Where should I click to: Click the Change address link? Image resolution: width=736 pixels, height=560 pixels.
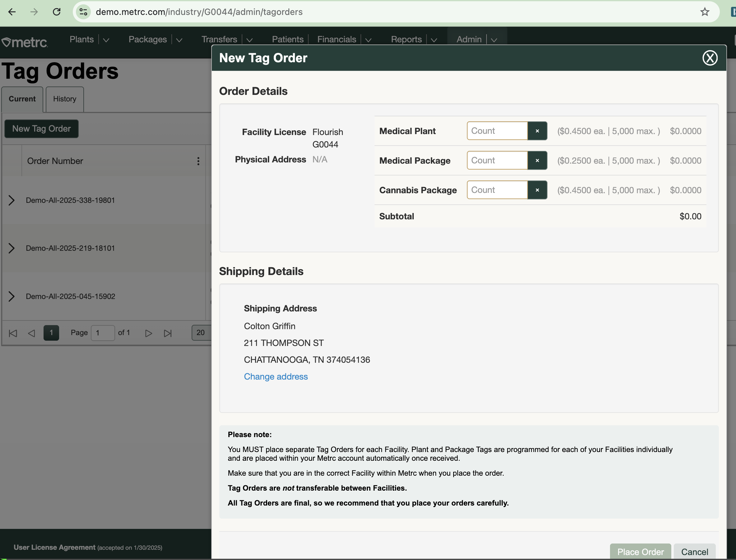[276, 377]
